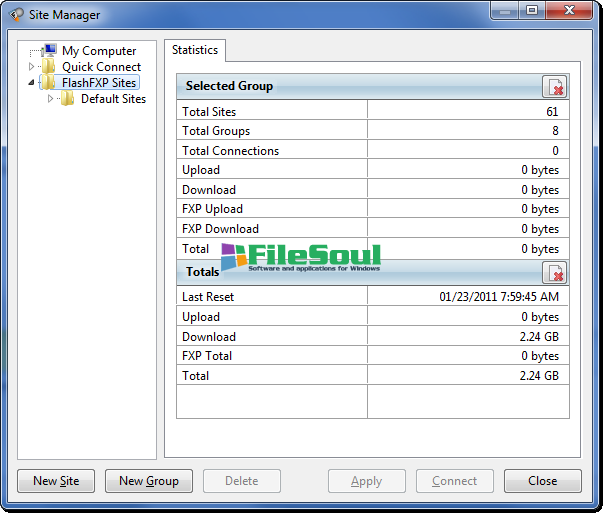This screenshot has height=515, width=605.
Task: Maximize the Site Manager window
Action: tap(532, 11)
